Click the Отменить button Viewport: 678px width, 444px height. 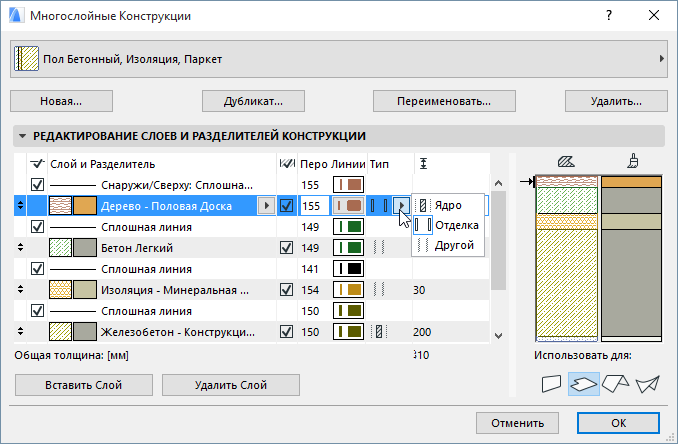(517, 423)
